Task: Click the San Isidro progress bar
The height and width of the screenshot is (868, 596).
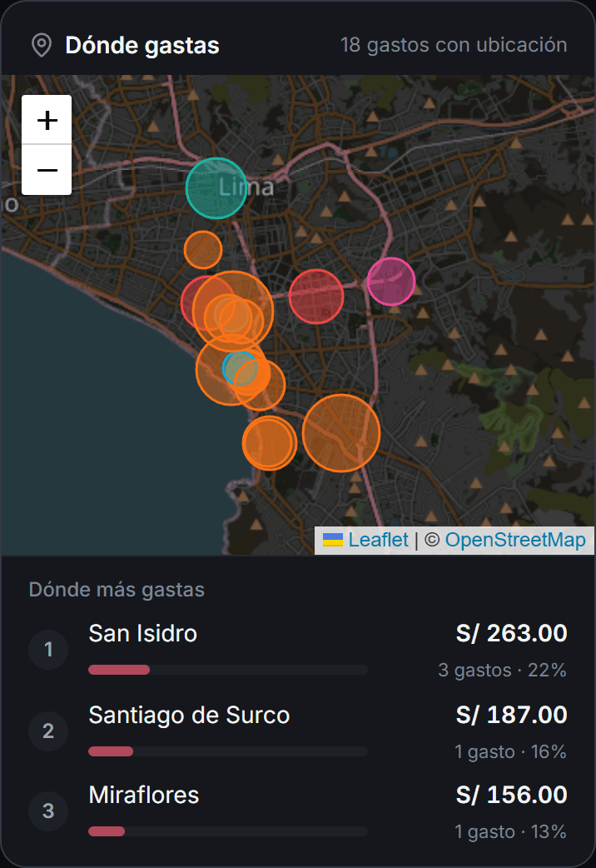Action: click(x=228, y=670)
